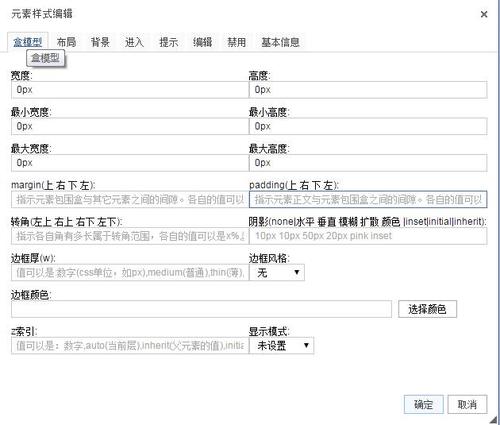Close the 元素样式编辑 dialog with X icon

(x=484, y=14)
